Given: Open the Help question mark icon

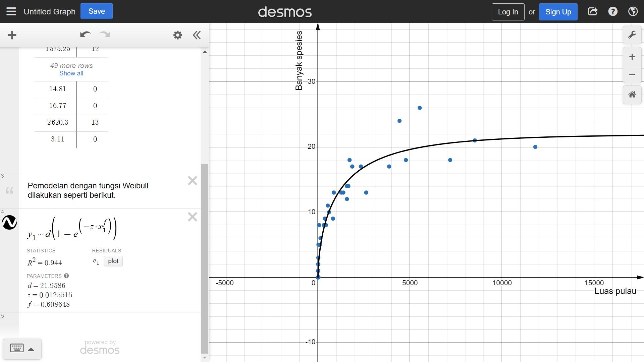Looking at the screenshot, I should pos(613,12).
